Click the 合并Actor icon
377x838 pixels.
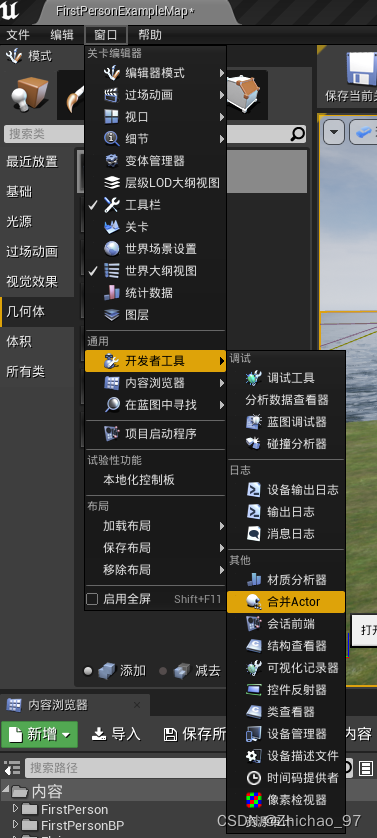253,602
